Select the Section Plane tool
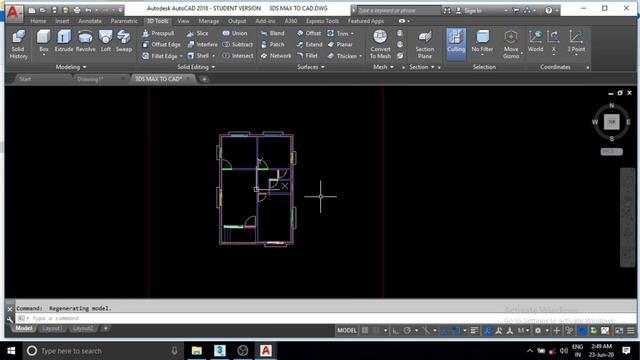640x360 pixels. pos(424,44)
